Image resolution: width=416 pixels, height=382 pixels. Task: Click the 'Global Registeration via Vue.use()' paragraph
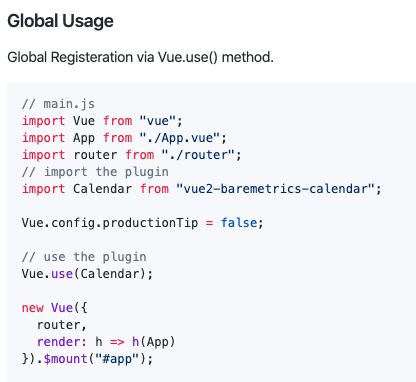pyautogui.click(x=140, y=57)
